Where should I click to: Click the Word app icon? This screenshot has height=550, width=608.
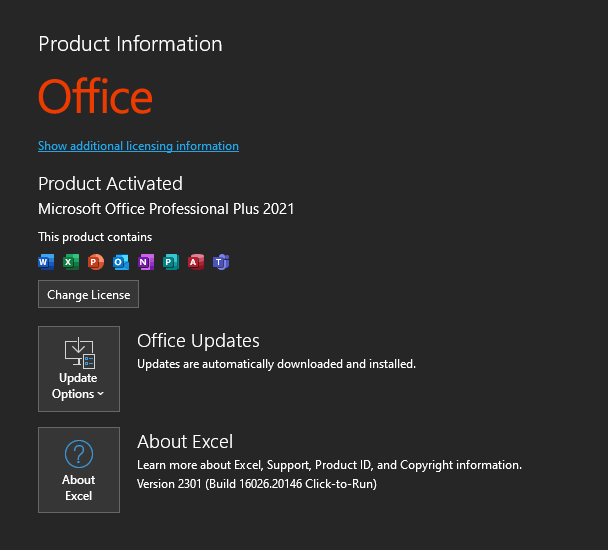tap(46, 262)
